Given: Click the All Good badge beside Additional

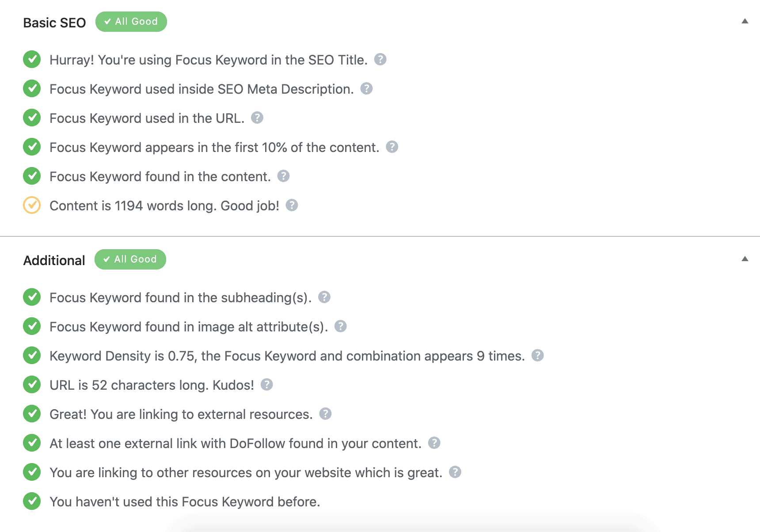Looking at the screenshot, I should tap(130, 259).
